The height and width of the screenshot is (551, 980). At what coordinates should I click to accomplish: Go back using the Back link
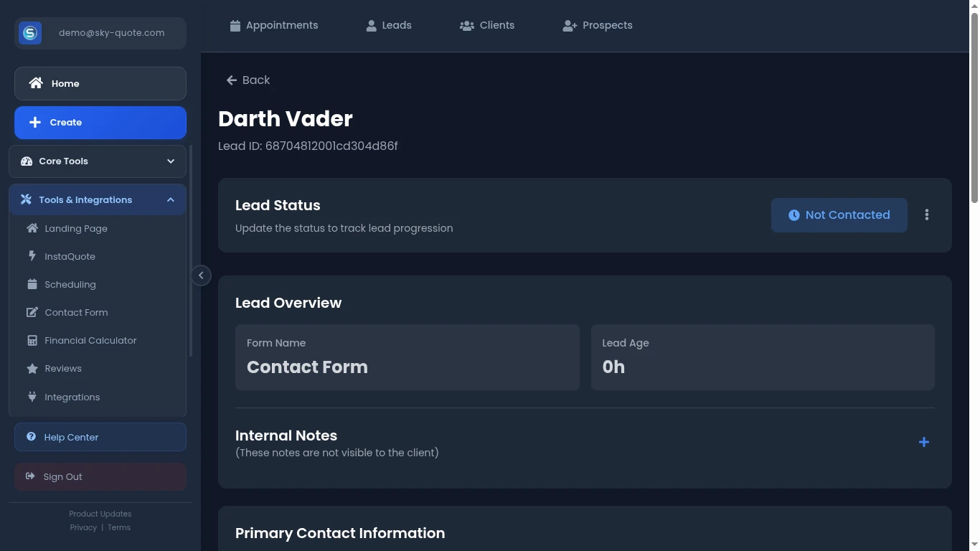pyautogui.click(x=248, y=80)
